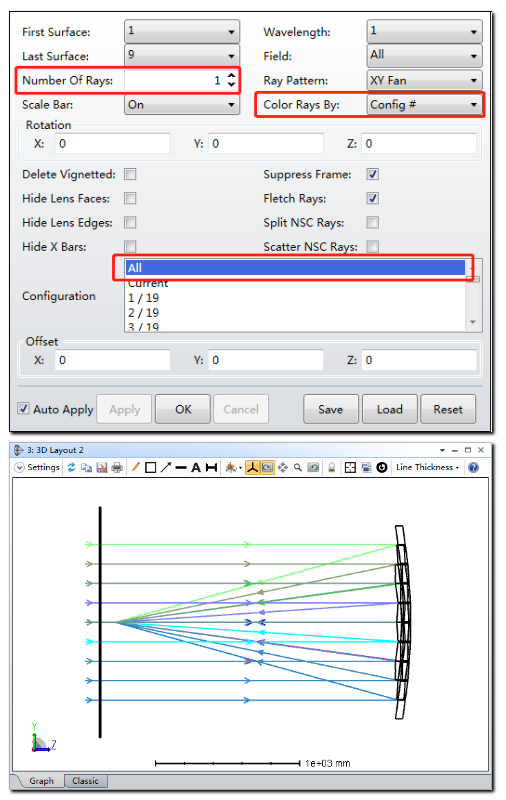The height and width of the screenshot is (800, 506).
Task: Expand the Settings menu in layout window
Action: [37, 467]
